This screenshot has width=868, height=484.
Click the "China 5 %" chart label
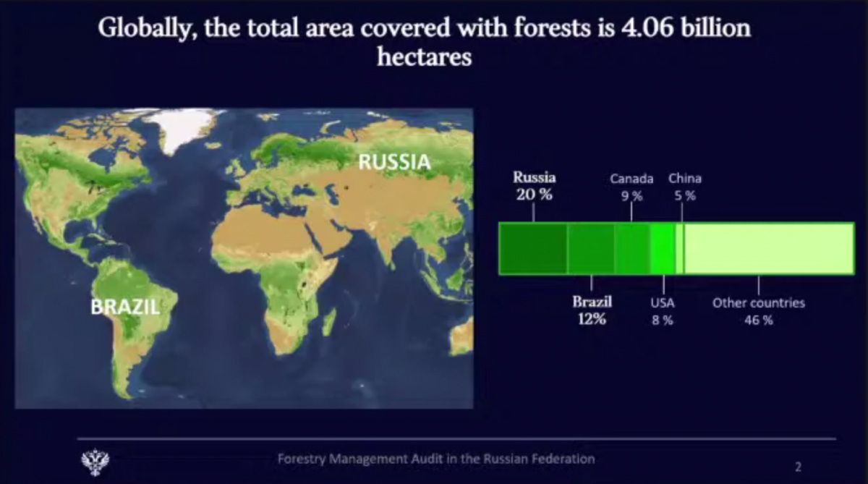pyautogui.click(x=684, y=187)
